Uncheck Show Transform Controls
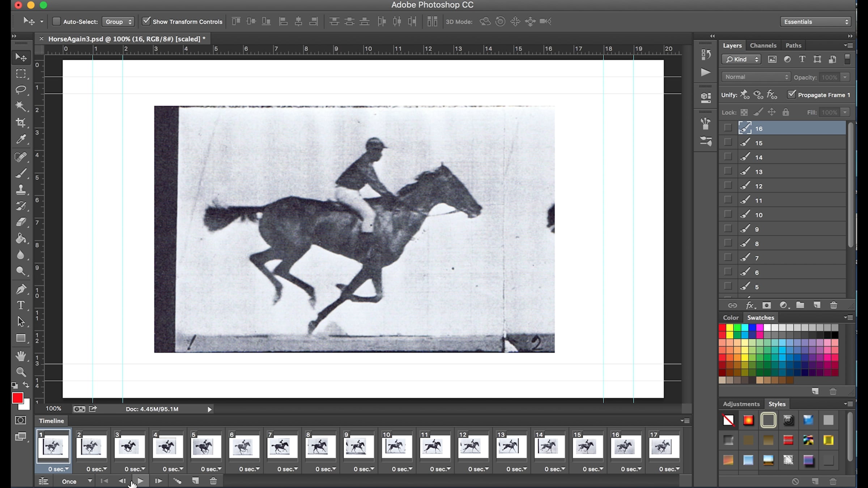The image size is (868, 488). point(146,21)
